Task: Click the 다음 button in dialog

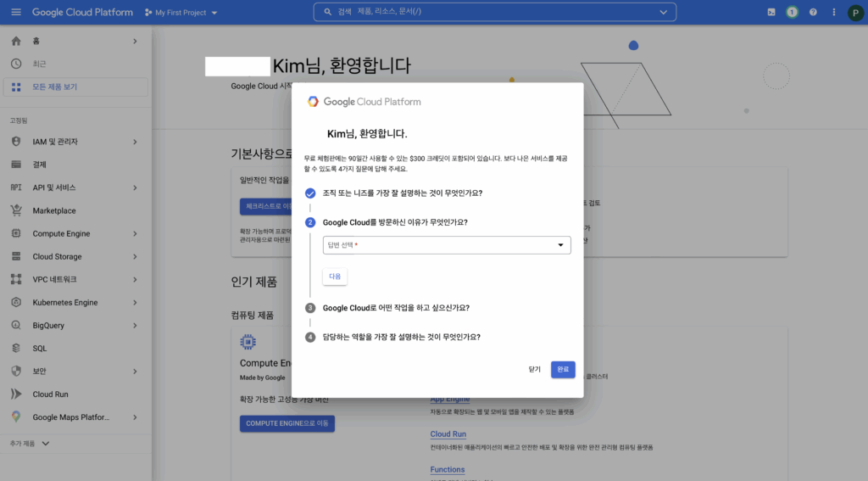Action: 335,276
